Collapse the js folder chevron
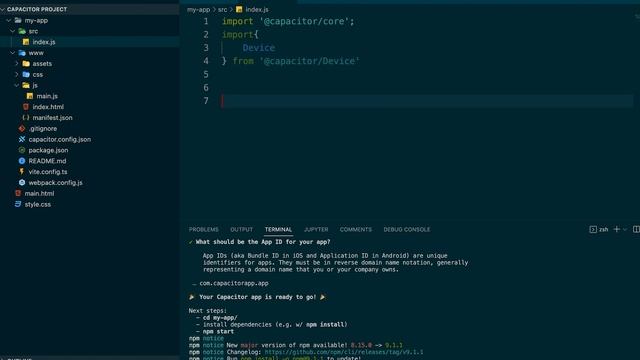640x360 pixels. (x=17, y=85)
